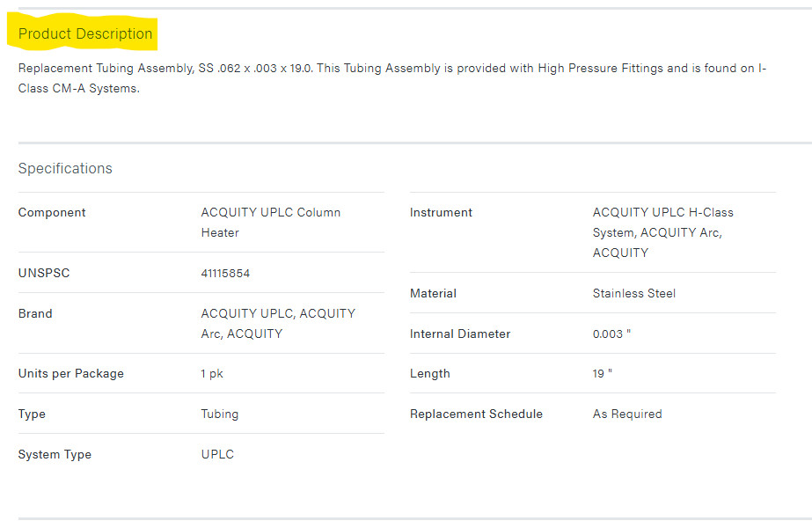Select the System Type value UPLC
Image resolution: width=812 pixels, height=528 pixels.
[x=217, y=454]
